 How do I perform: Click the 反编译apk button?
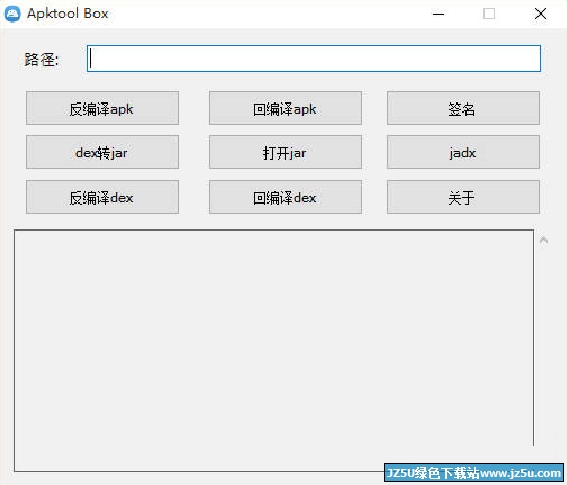pyautogui.click(x=102, y=108)
